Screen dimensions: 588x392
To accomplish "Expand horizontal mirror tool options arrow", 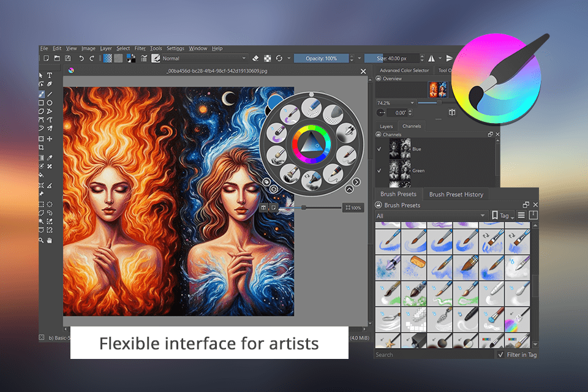I will (x=440, y=58).
